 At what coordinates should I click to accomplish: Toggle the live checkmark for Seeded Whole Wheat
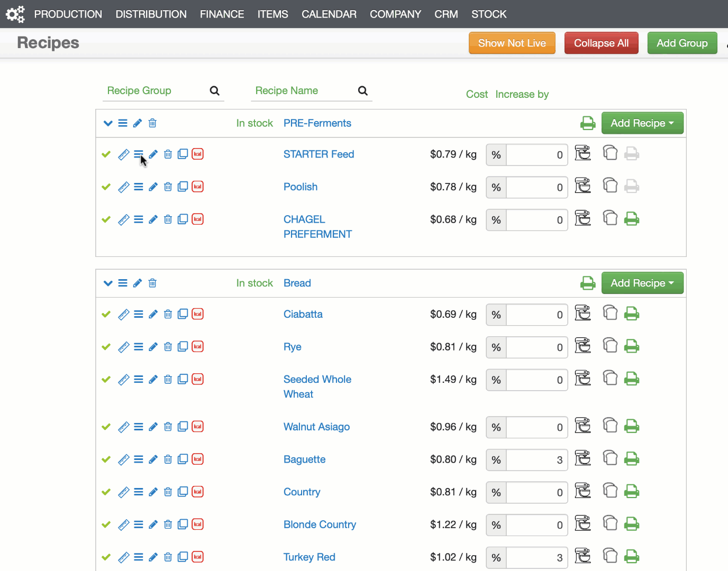(106, 380)
